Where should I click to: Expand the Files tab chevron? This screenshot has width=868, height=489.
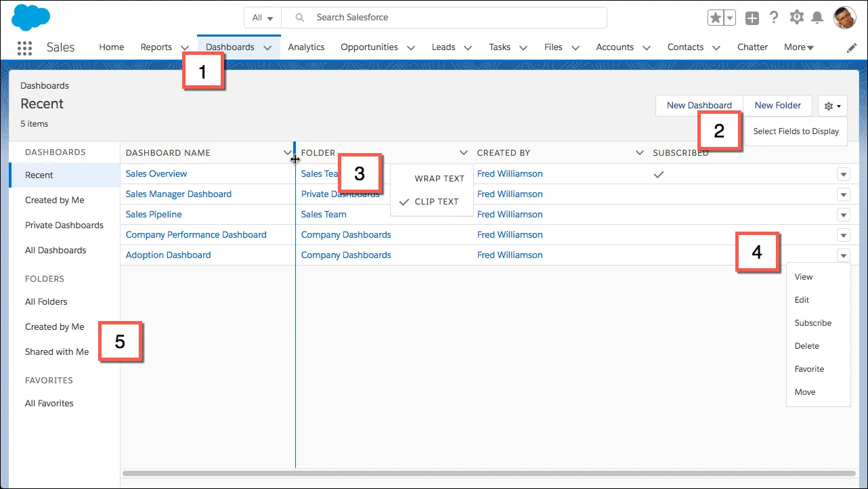click(x=575, y=48)
